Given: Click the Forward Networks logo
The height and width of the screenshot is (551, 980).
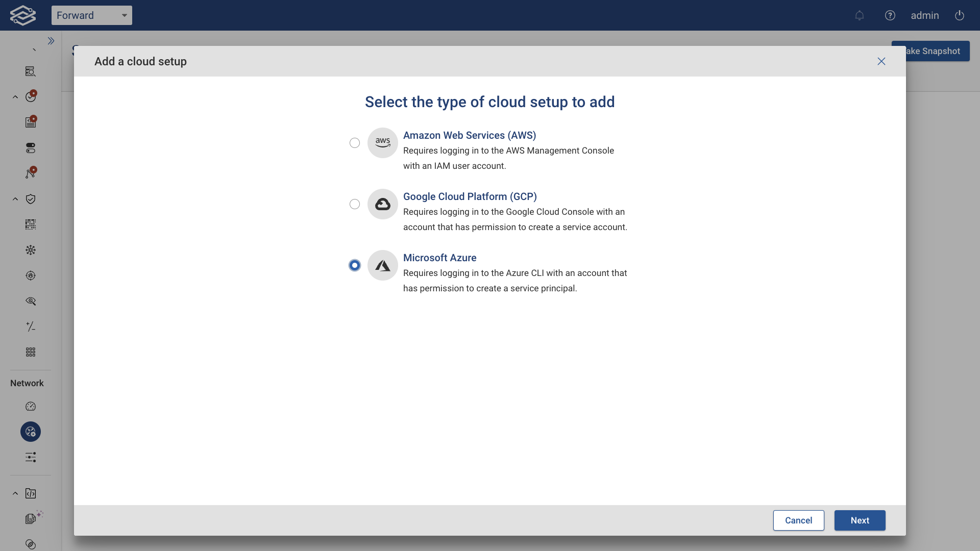Looking at the screenshot, I should pos(22,15).
